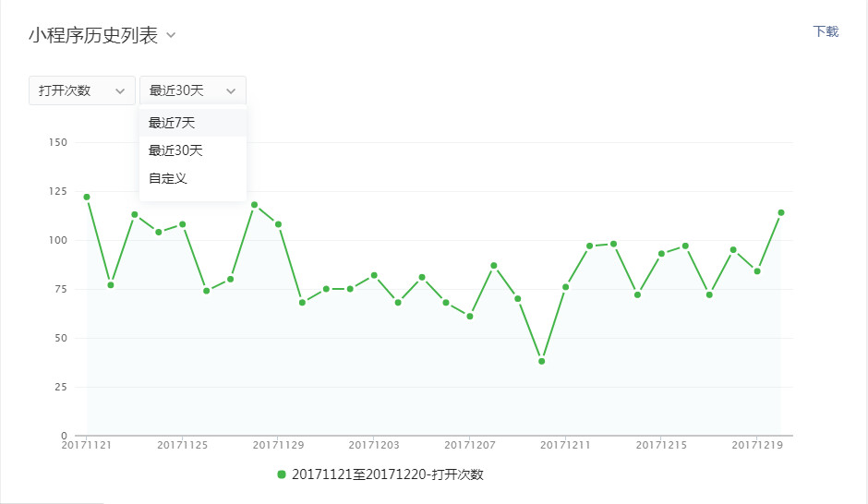Screen dimensions: 868x504
Task: Click the data point at 20171203
Action: coord(374,275)
